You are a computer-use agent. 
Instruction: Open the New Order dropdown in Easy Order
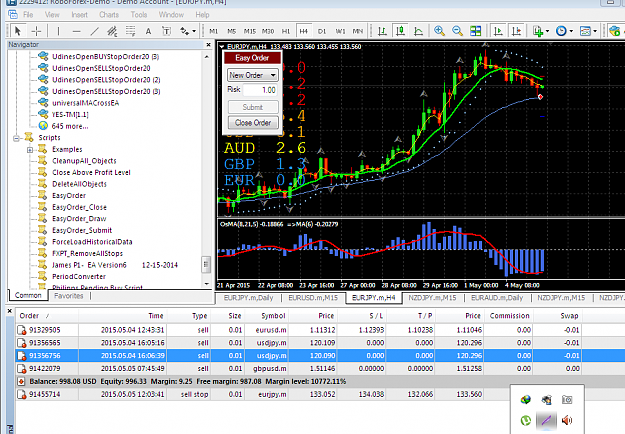(x=252, y=75)
